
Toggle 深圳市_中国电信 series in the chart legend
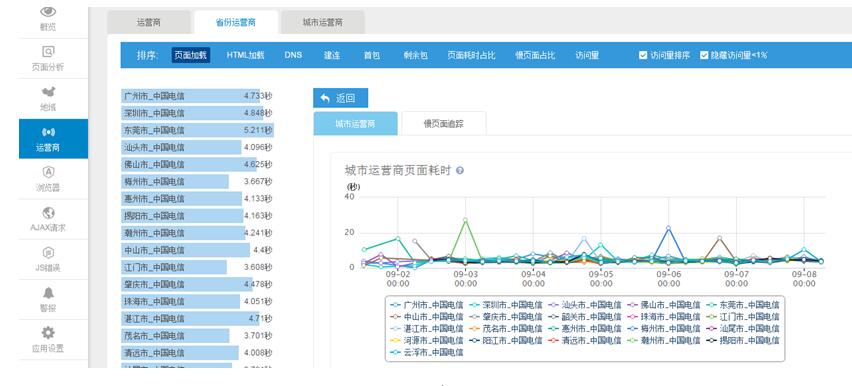tap(505, 305)
